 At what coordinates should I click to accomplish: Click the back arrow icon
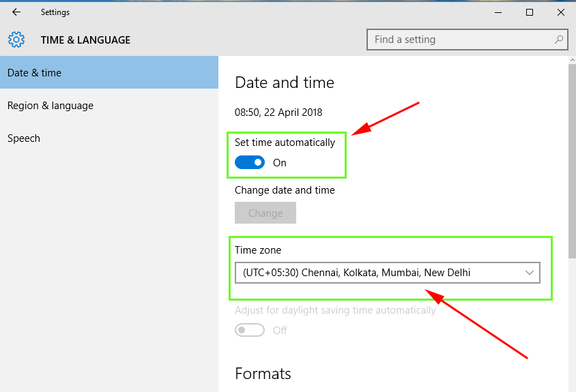(x=16, y=12)
